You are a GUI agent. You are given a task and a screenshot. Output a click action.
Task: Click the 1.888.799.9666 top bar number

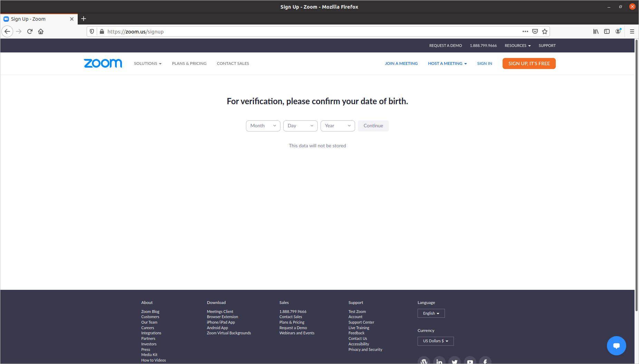[x=483, y=46]
